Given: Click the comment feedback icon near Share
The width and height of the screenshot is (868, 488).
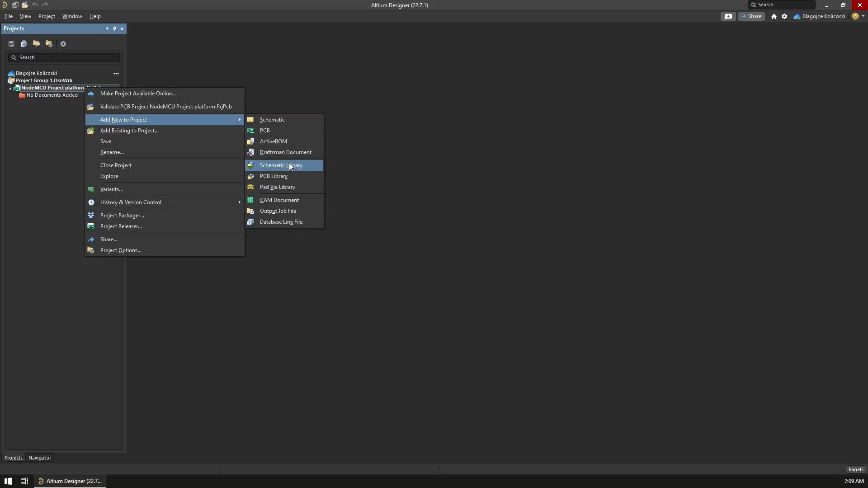Looking at the screenshot, I should point(728,16).
